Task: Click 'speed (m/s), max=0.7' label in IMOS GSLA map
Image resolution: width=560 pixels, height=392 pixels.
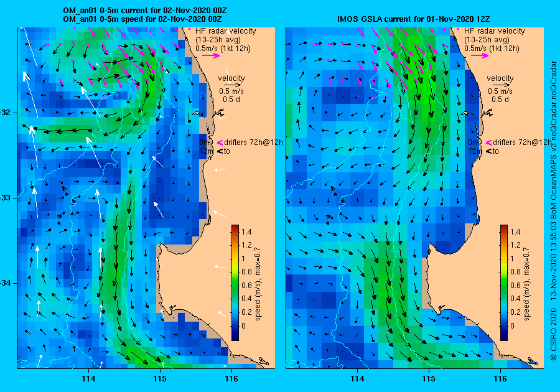Action: [526, 284]
